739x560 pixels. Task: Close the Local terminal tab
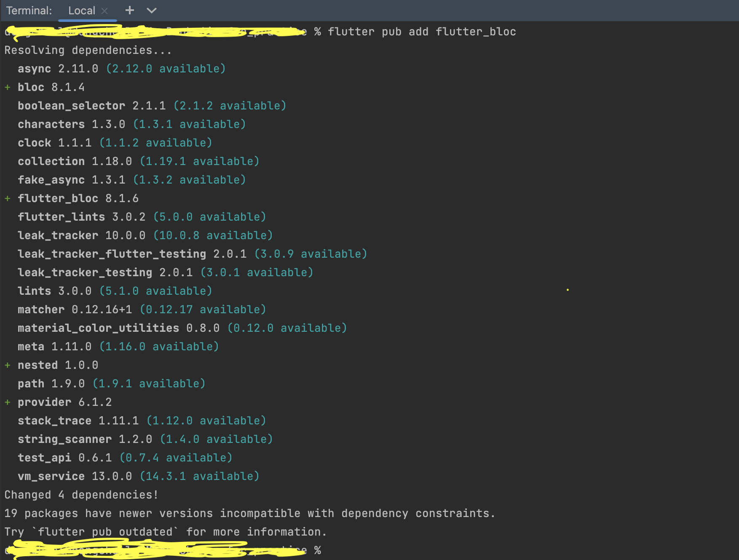104,11
